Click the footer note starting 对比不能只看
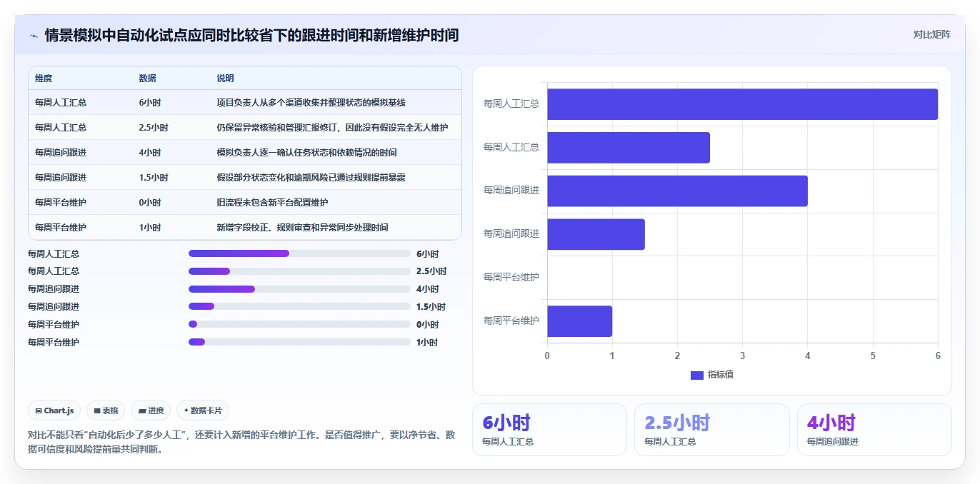The height and width of the screenshot is (484, 980). click(x=241, y=442)
